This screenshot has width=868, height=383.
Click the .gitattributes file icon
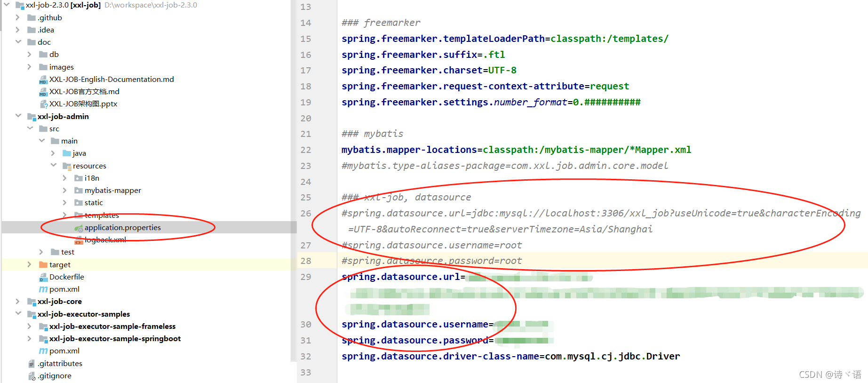(x=32, y=364)
